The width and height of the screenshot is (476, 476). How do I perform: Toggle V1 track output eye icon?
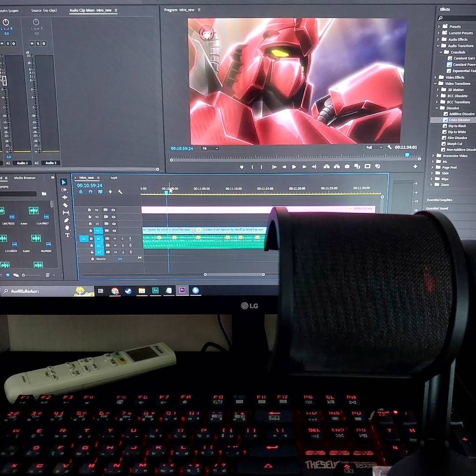click(x=115, y=231)
